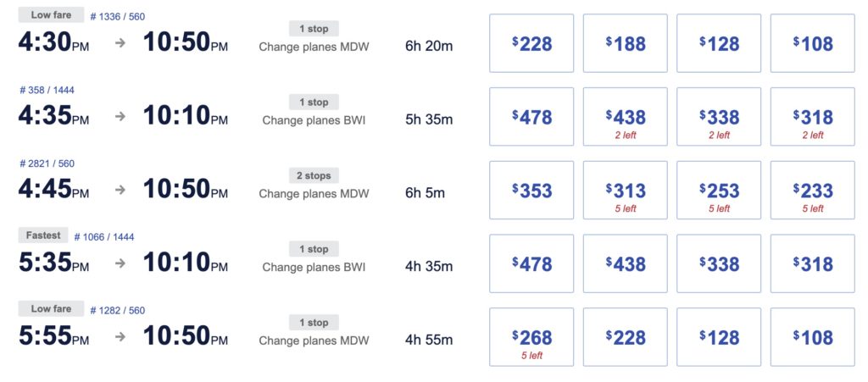Choose the $108 fare on flight 1336 / 560
The height and width of the screenshot is (382, 868).
point(812,44)
